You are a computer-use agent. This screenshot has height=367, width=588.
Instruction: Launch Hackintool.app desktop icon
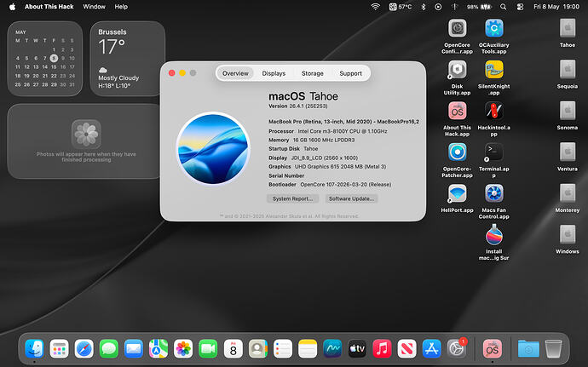click(494, 111)
